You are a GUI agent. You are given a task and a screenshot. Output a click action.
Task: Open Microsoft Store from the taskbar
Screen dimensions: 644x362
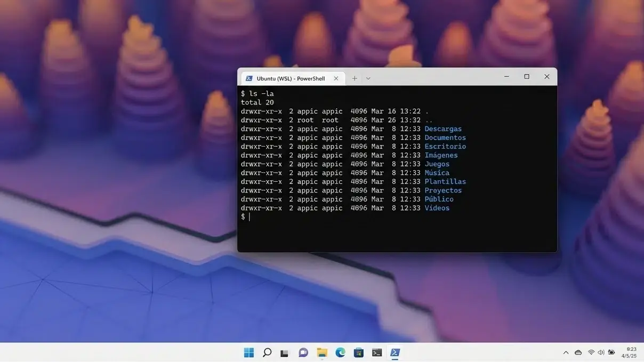359,352
